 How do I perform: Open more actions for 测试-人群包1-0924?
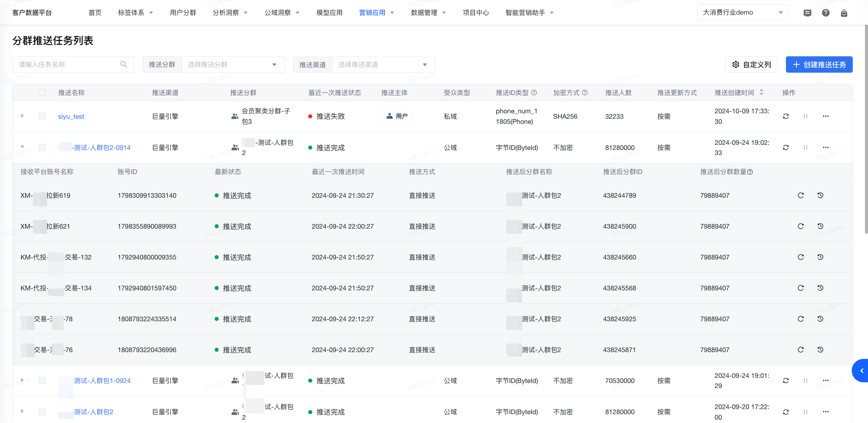826,381
